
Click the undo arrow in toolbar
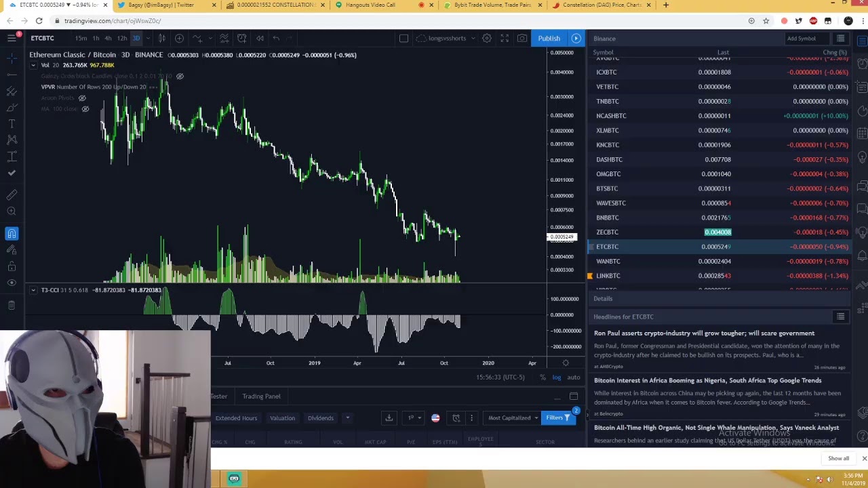276,38
